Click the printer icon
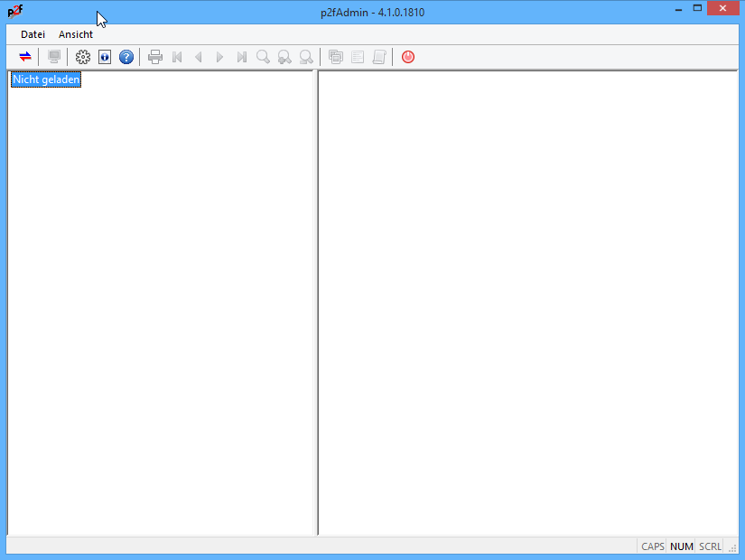 coord(155,57)
